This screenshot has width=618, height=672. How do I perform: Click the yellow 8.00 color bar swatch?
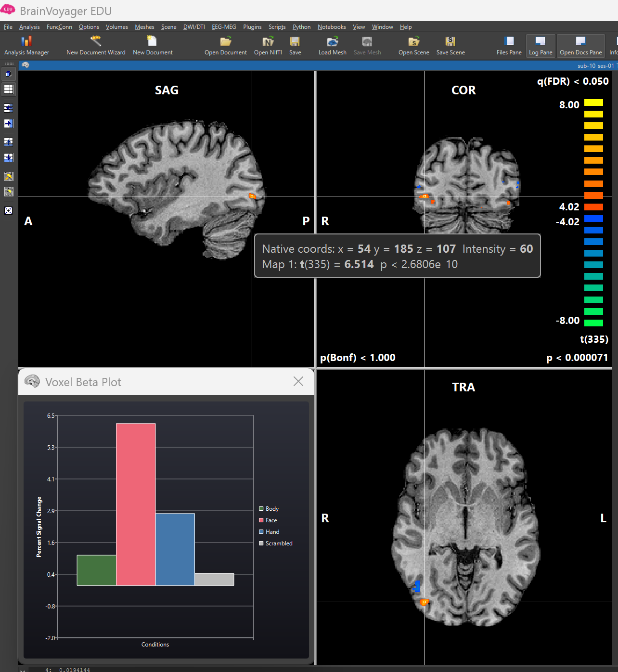pyautogui.click(x=593, y=103)
